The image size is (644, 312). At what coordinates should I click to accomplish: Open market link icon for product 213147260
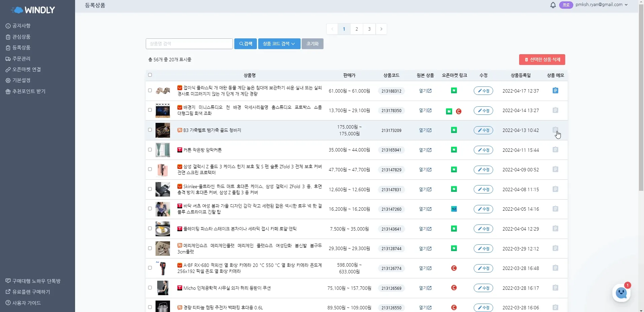coord(454,209)
